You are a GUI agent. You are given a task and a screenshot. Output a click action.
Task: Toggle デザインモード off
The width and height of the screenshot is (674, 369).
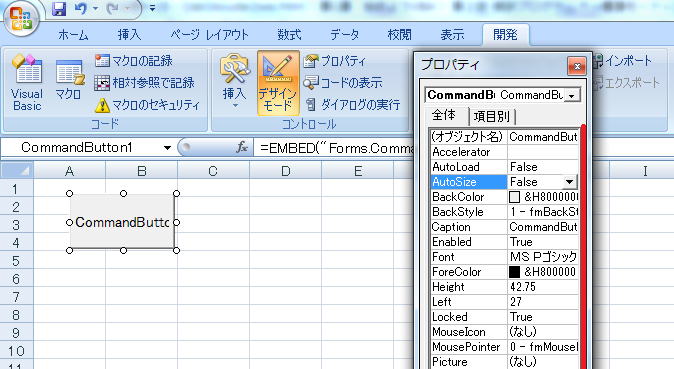pos(278,83)
